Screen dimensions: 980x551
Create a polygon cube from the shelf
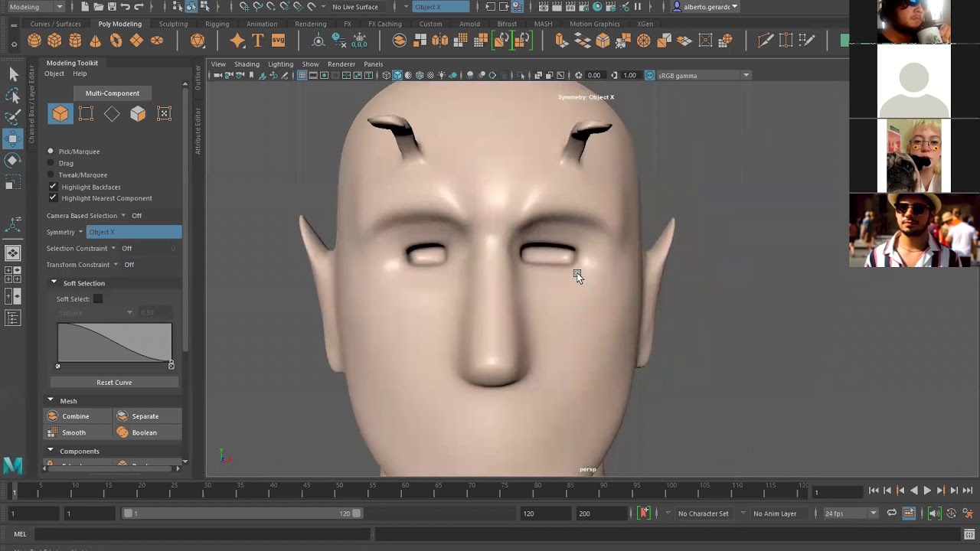pos(54,41)
